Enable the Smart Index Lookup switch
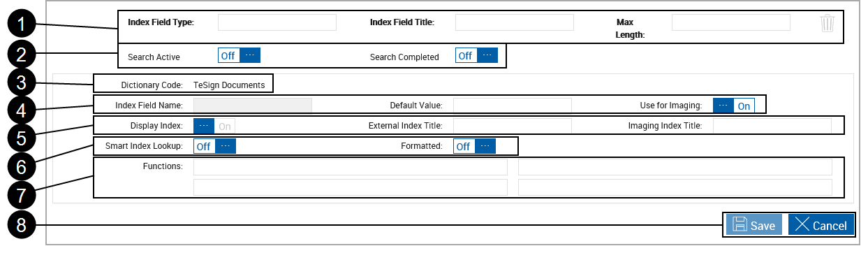Viewport: 868px width, 253px height. tap(214, 146)
